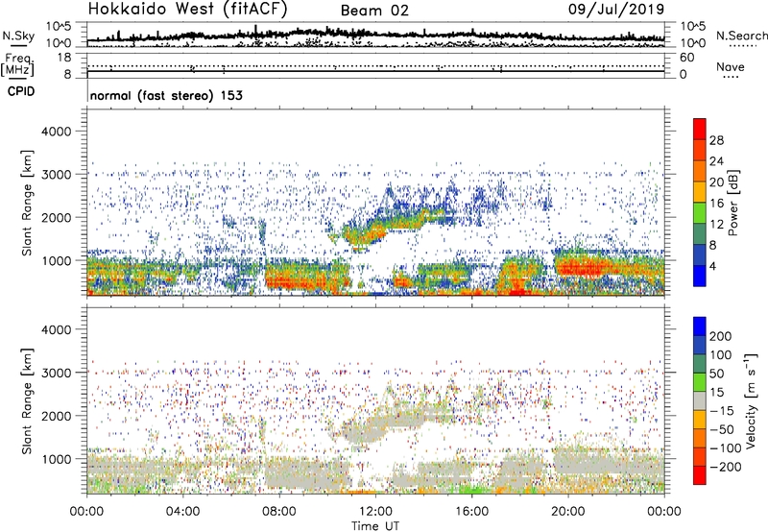Click the 'Nave' legend label
The image size is (768, 532).
(x=731, y=66)
